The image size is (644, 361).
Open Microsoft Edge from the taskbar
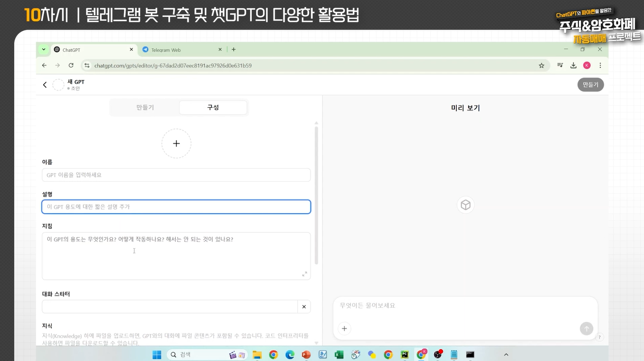290,354
